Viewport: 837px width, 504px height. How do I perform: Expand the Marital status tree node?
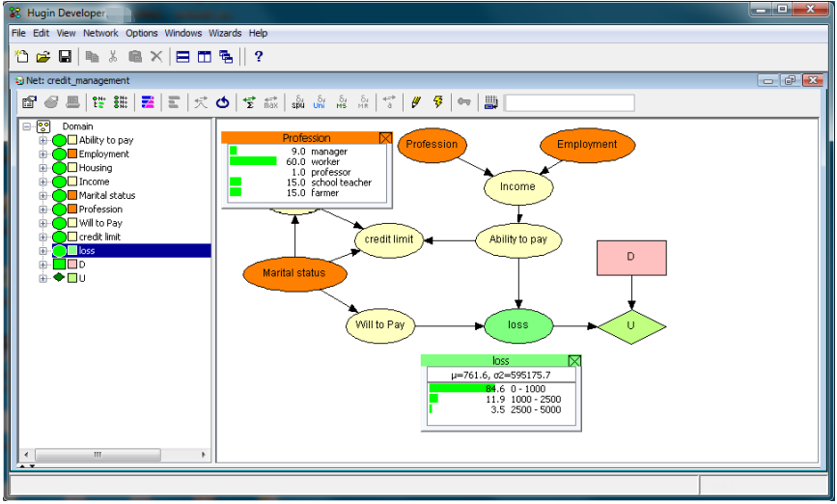[43, 196]
